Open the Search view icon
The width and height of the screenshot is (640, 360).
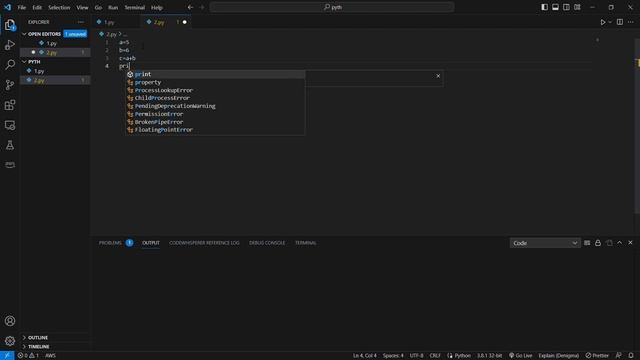click(10, 64)
